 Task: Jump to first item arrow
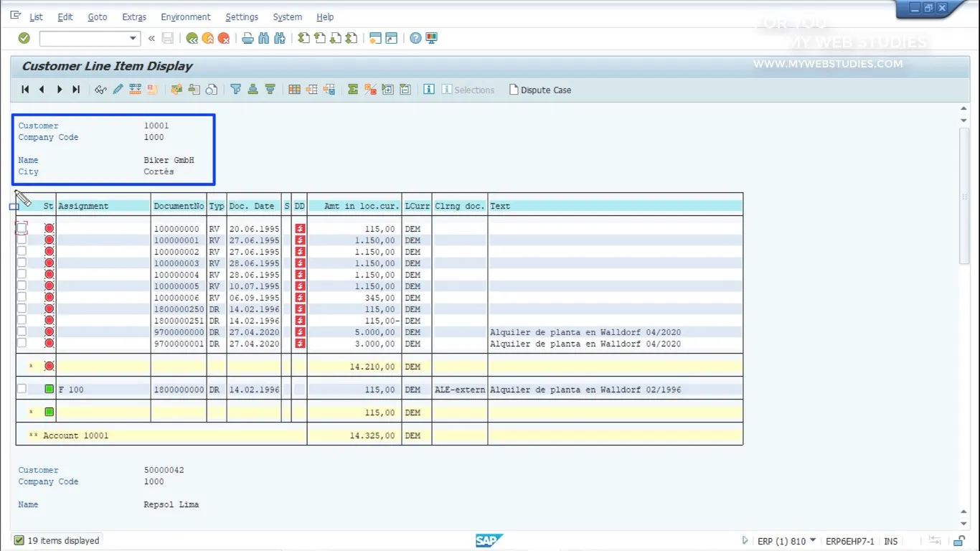point(25,90)
